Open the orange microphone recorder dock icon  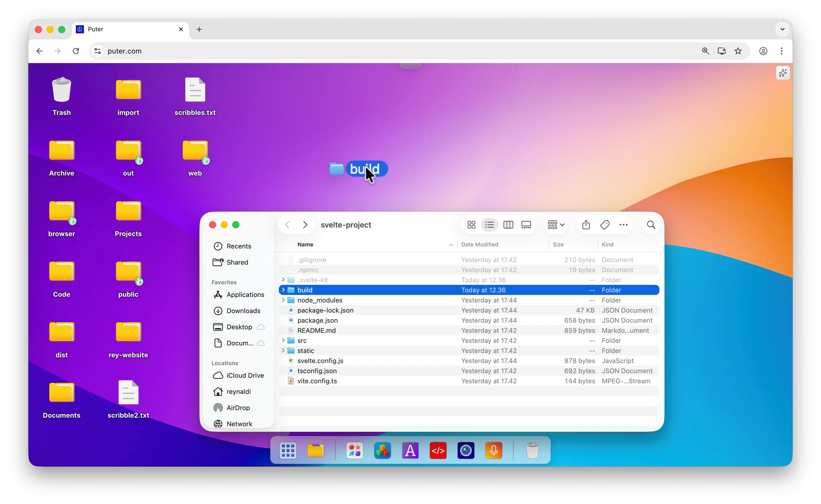(x=493, y=451)
